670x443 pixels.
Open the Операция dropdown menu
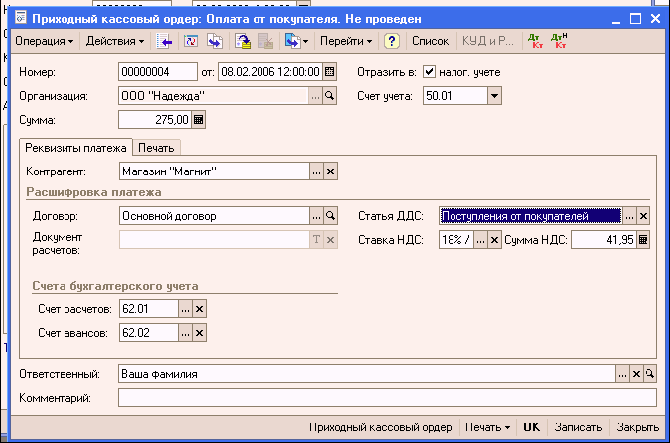43,41
